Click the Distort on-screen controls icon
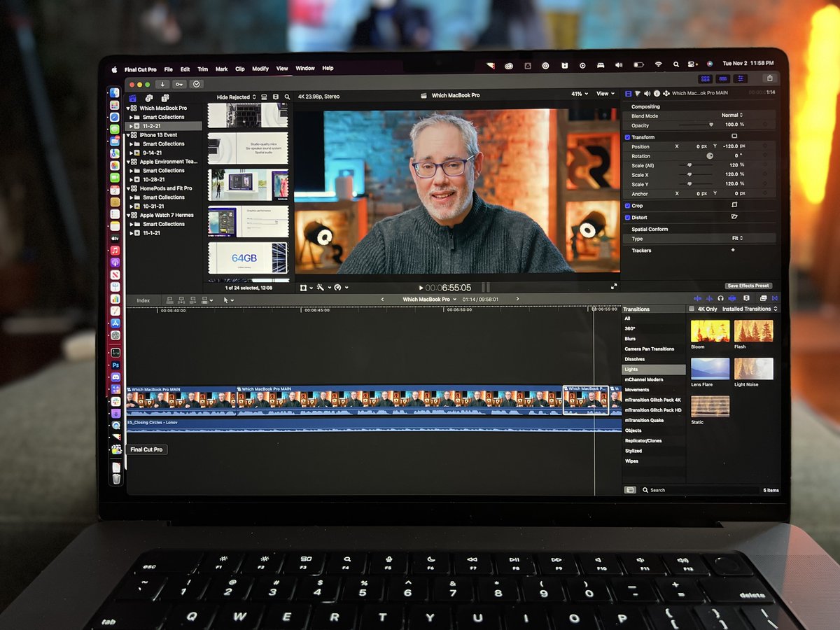 (x=734, y=217)
